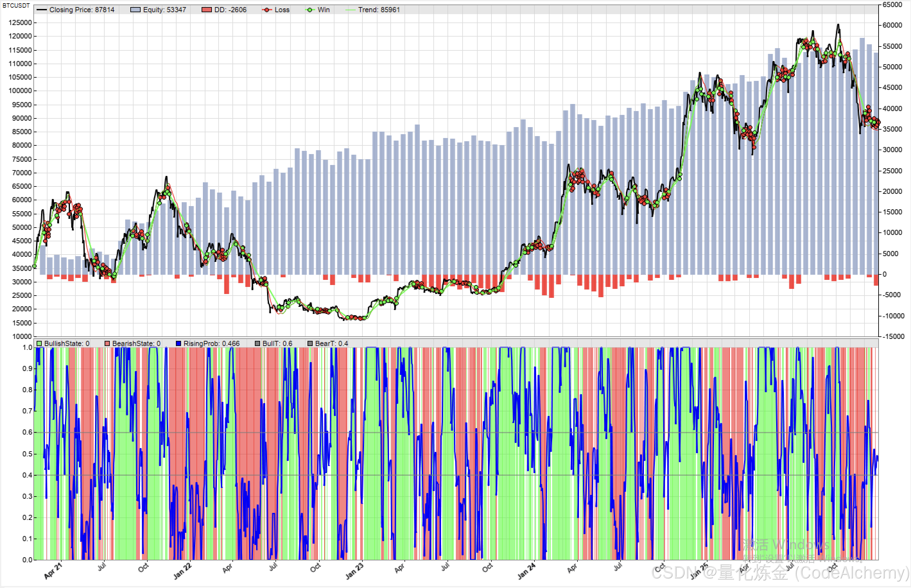Viewport: 911px width, 588px height.
Task: Click the BTCUSDT symbol label
Action: (16, 5)
